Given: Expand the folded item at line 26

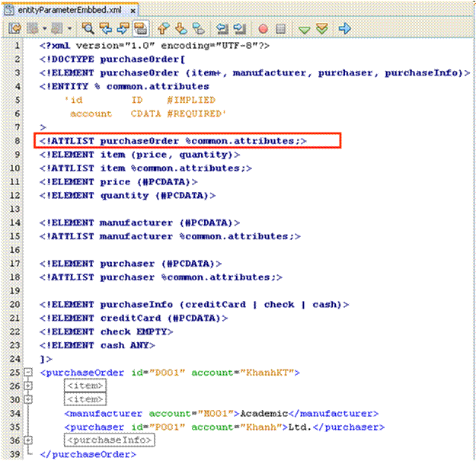Looking at the screenshot, I should (x=28, y=386).
